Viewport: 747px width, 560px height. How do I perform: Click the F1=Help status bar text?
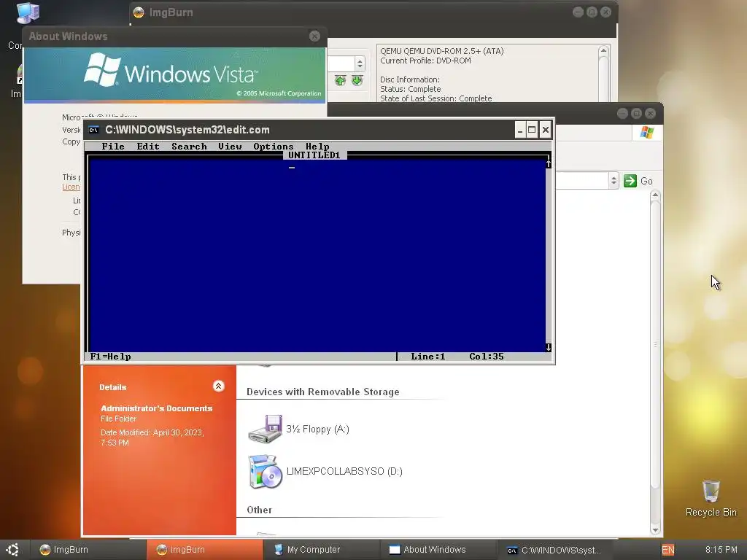(x=111, y=356)
